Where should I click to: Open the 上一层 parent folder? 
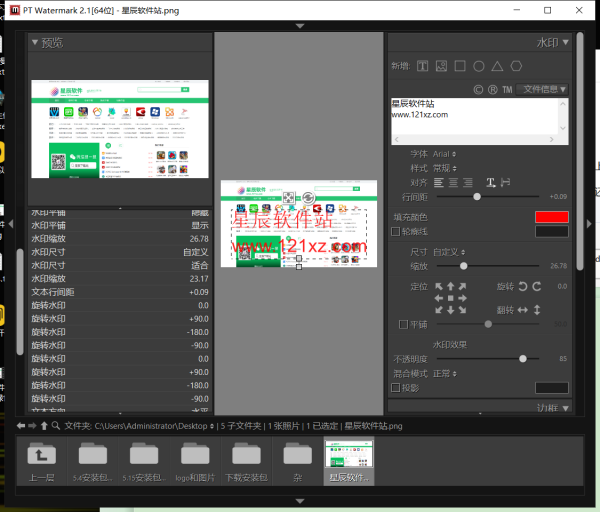[42, 461]
